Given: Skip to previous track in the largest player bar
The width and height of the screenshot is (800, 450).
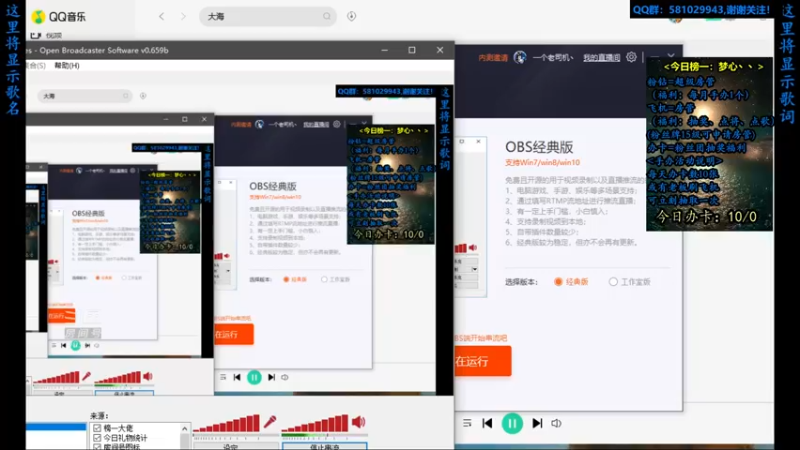Looking at the screenshot, I should tap(487, 423).
